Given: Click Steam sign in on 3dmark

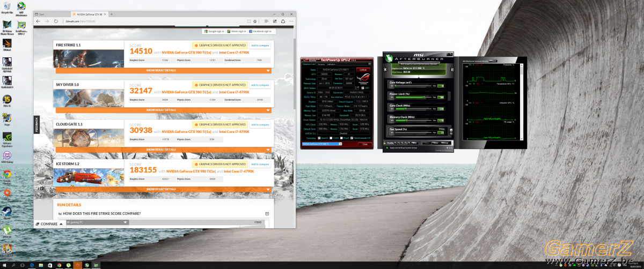Looking at the screenshot, I should click(236, 31).
